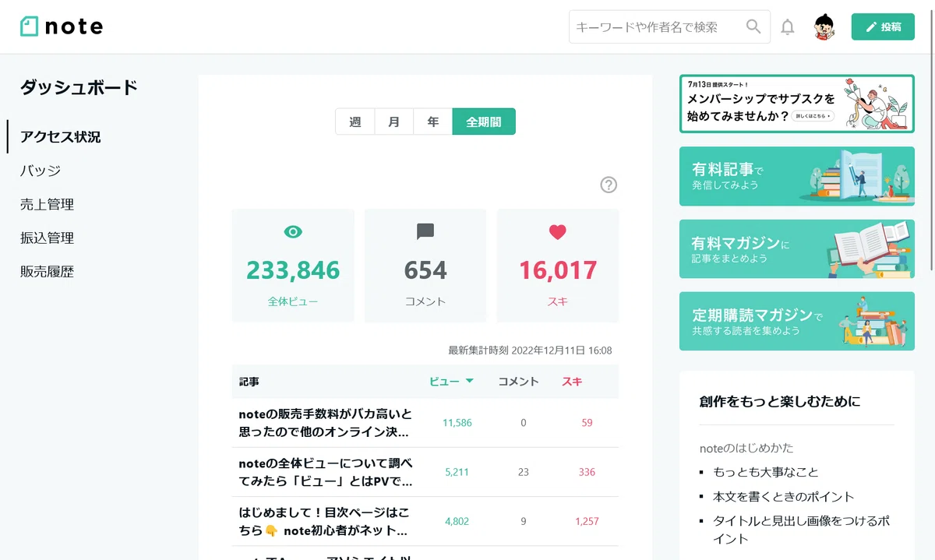Open article noteの販売手数料がバカ高いと
The width and height of the screenshot is (935, 560).
click(x=326, y=423)
